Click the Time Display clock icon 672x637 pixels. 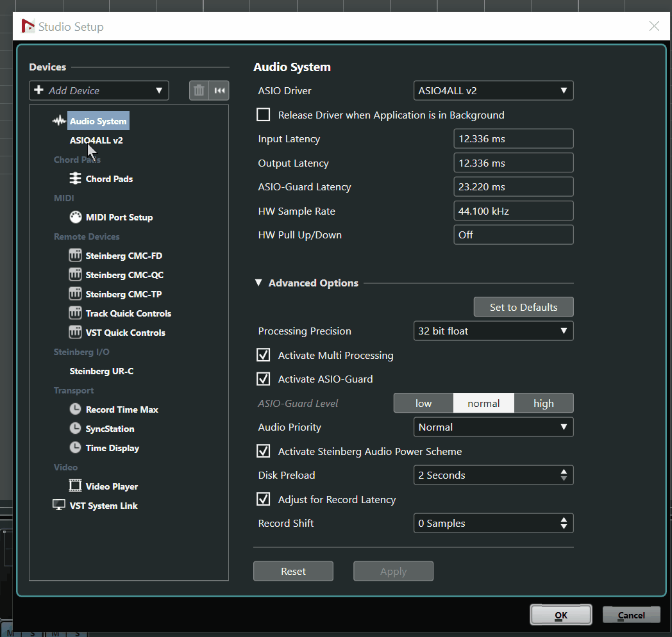click(75, 448)
